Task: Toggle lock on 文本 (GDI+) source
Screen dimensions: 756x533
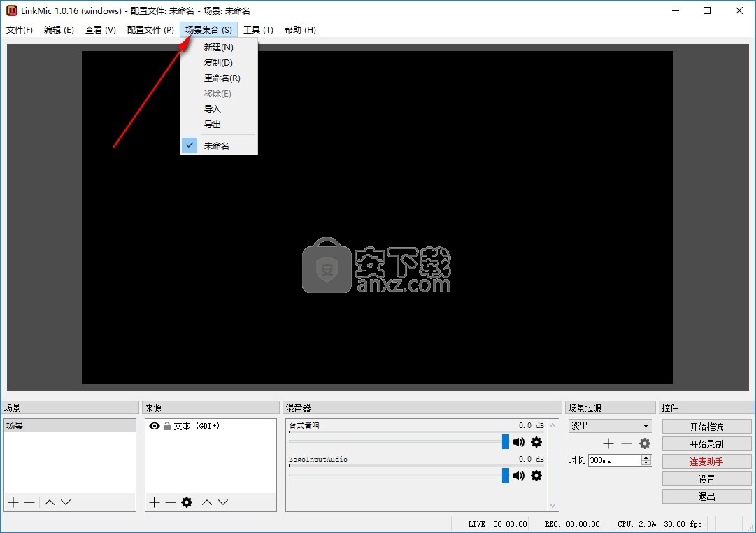Action: click(x=167, y=426)
